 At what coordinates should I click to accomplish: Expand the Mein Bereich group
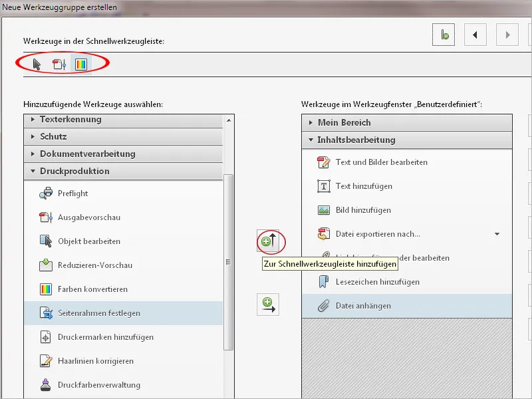click(x=346, y=122)
